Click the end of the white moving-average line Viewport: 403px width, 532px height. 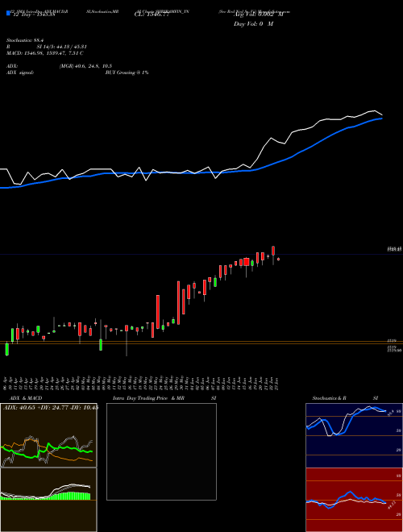(x=382, y=115)
